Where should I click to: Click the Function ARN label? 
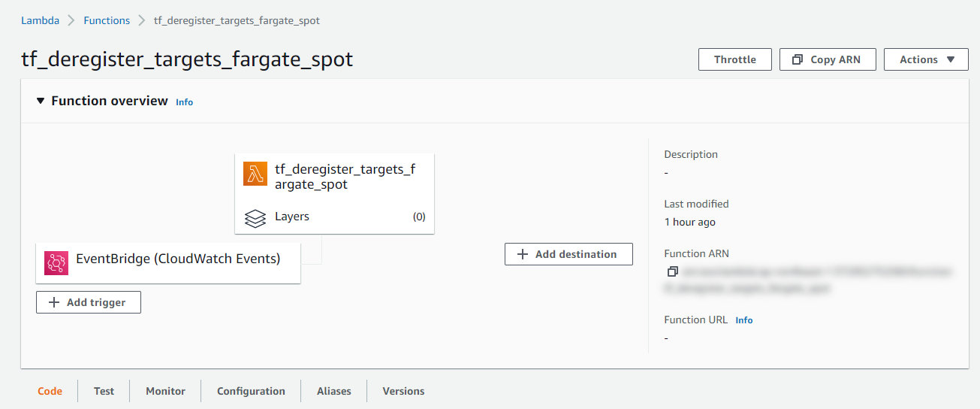696,253
